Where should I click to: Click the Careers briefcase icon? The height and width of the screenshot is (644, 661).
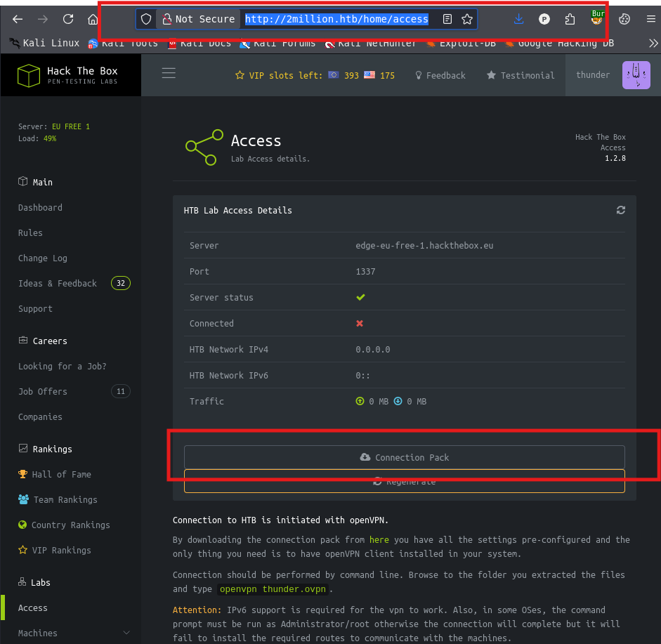click(x=22, y=340)
